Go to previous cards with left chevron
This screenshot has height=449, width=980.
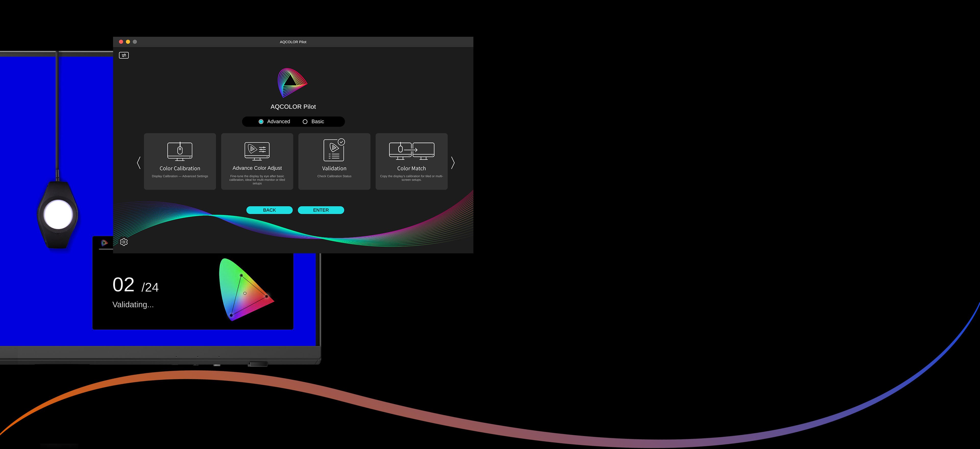[139, 163]
